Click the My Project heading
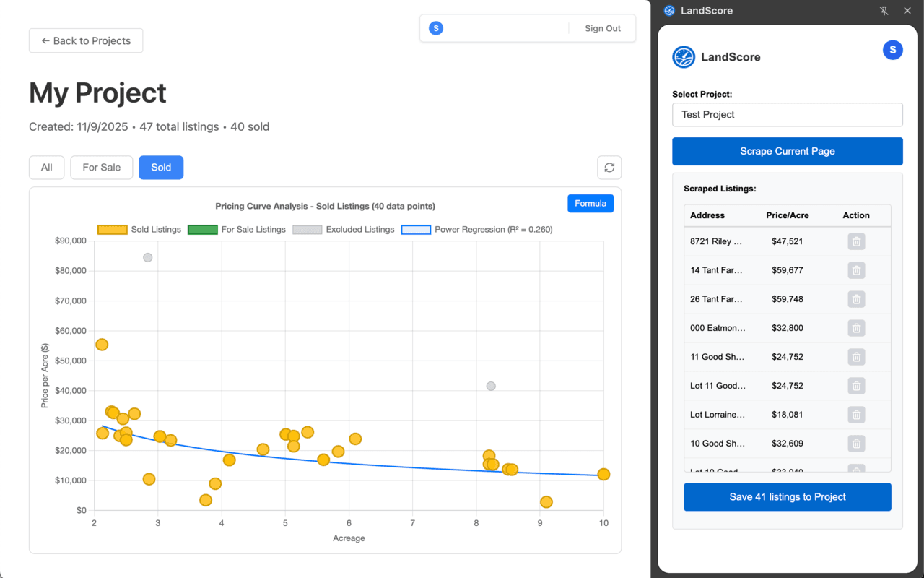 97,93
